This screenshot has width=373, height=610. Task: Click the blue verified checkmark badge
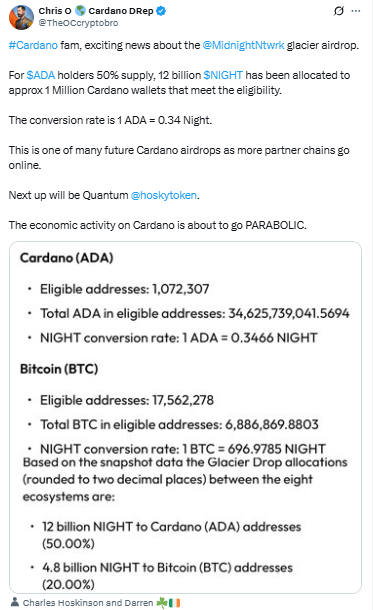tap(161, 11)
